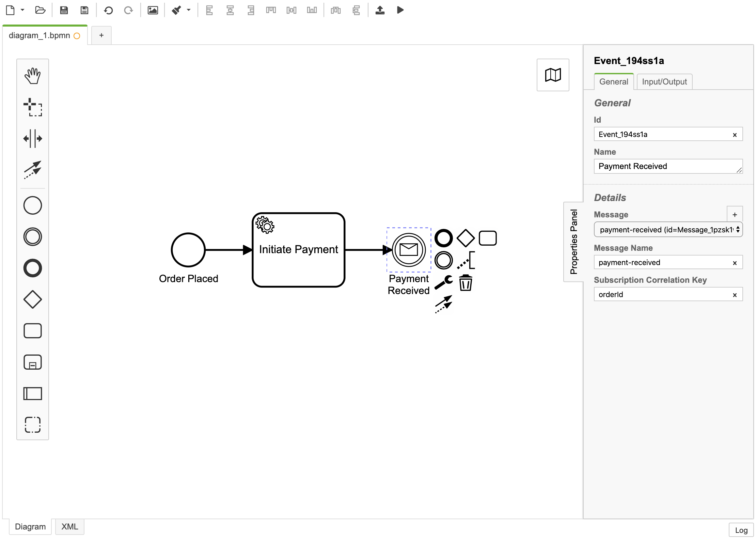Screen dimensions: 756x539
Task: Create a new file from toolbar
Action: (10, 10)
